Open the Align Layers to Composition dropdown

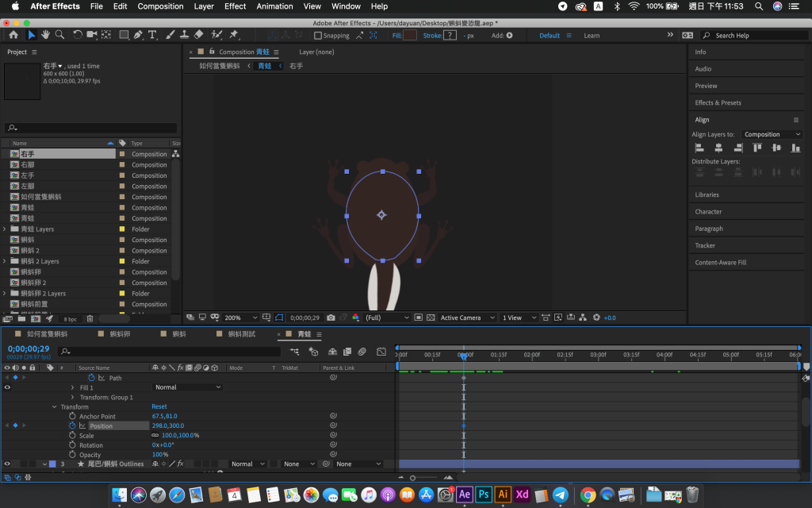coord(772,134)
